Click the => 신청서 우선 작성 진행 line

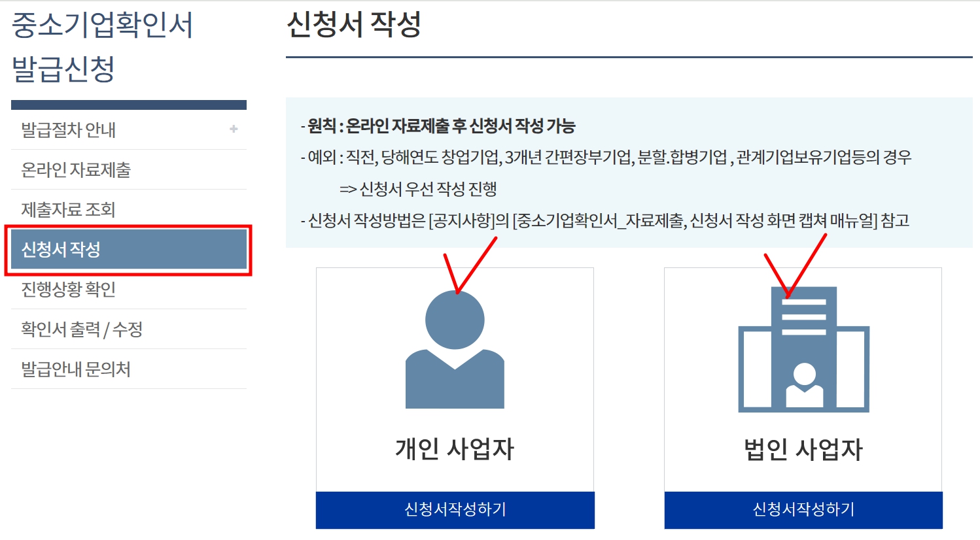coord(418,189)
